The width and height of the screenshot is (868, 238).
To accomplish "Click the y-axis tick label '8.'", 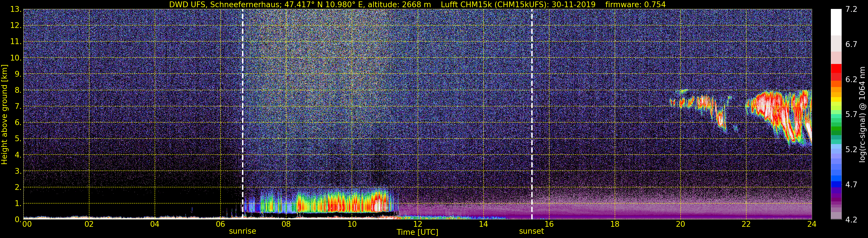I will 18,90.
